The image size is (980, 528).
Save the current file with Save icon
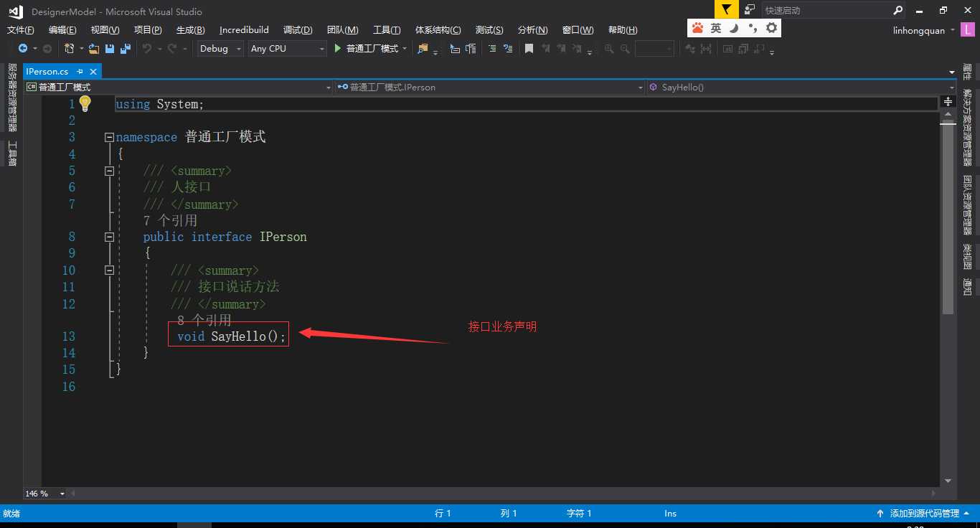click(110, 48)
